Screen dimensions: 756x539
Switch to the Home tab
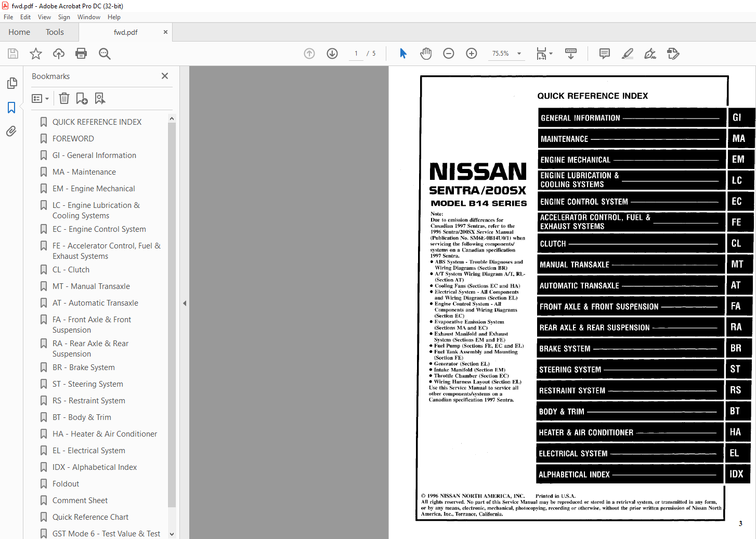19,32
